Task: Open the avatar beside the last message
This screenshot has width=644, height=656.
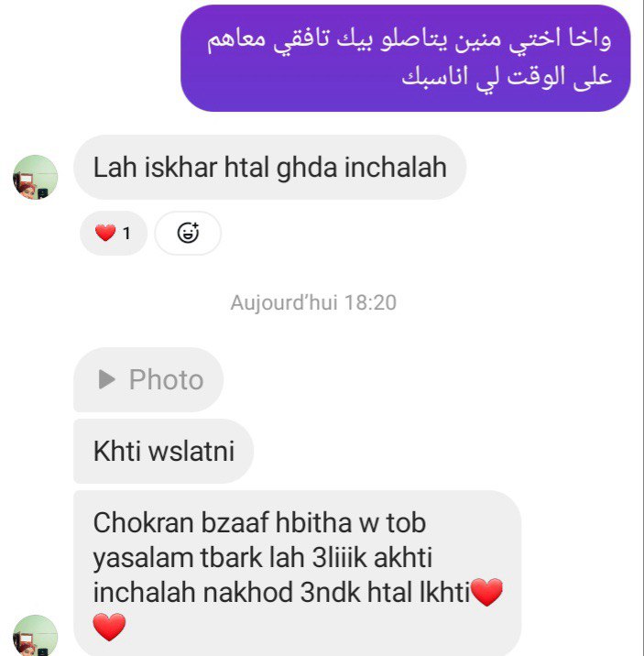Action: click(35, 635)
